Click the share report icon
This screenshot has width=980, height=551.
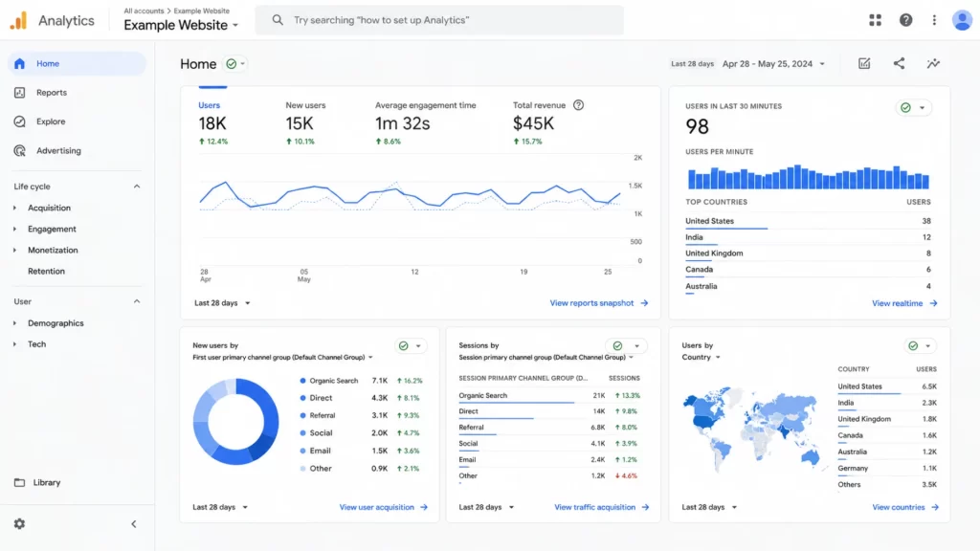click(x=899, y=63)
